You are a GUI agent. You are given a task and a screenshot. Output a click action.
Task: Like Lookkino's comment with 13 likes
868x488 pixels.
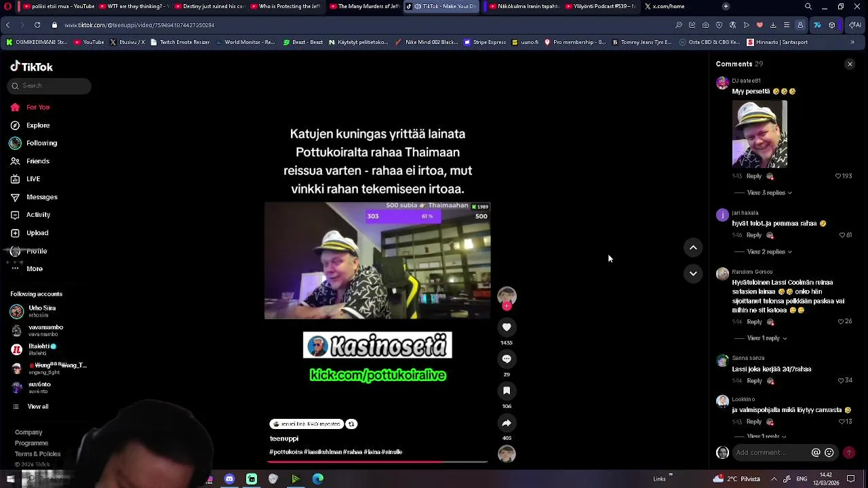coord(841,422)
